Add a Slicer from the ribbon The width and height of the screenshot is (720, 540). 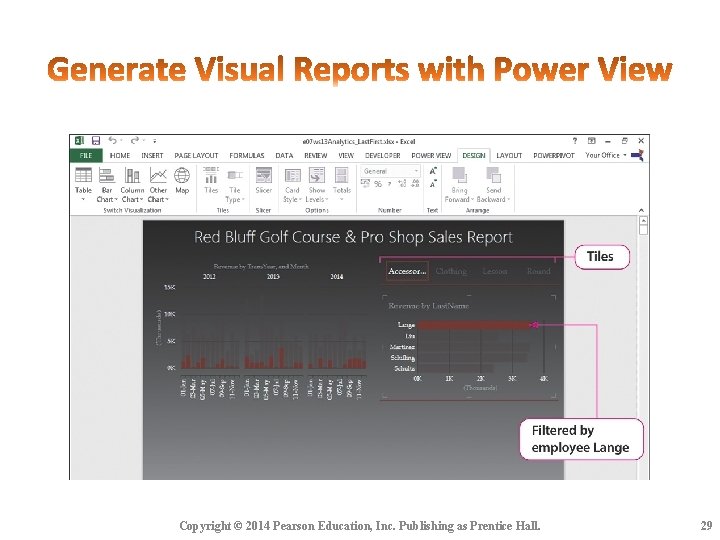click(264, 180)
